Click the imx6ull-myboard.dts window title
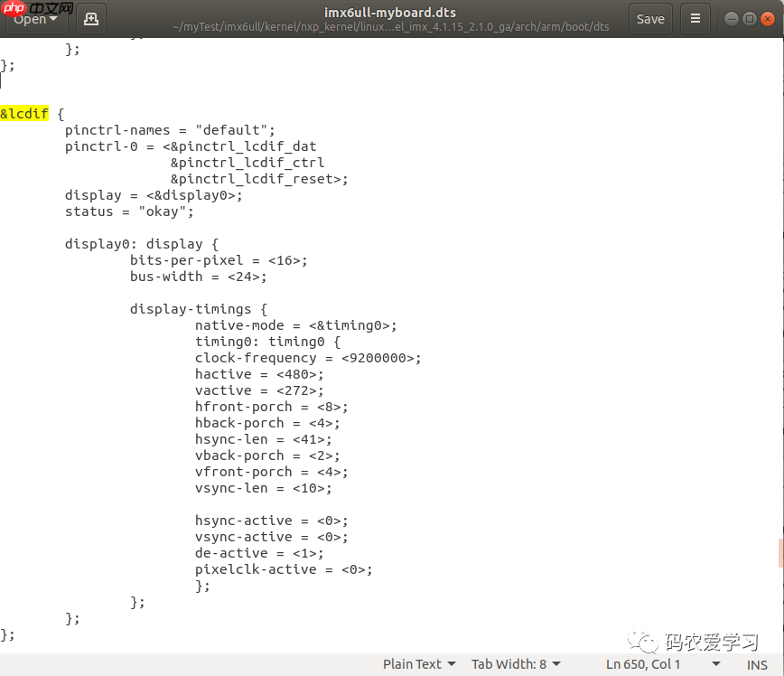The width and height of the screenshot is (784, 676). (390, 12)
